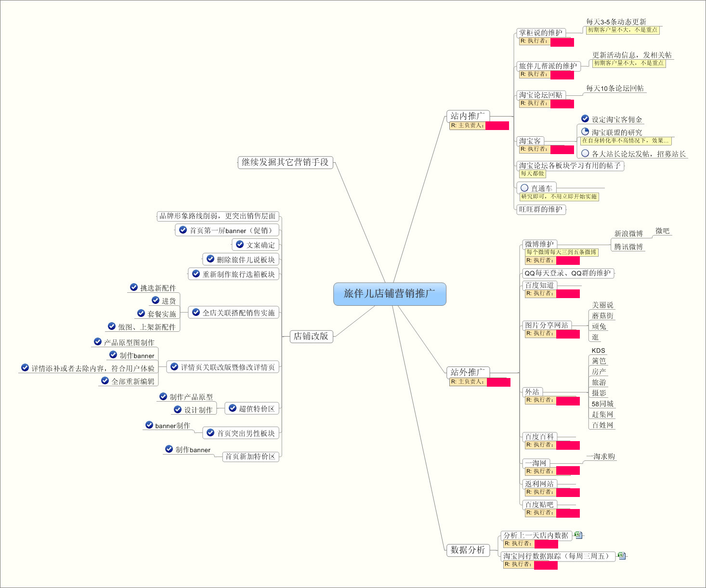This screenshot has height=588, width=706.
Task: Click checkmark icon on 首页突出男性板块
Action: (210, 432)
